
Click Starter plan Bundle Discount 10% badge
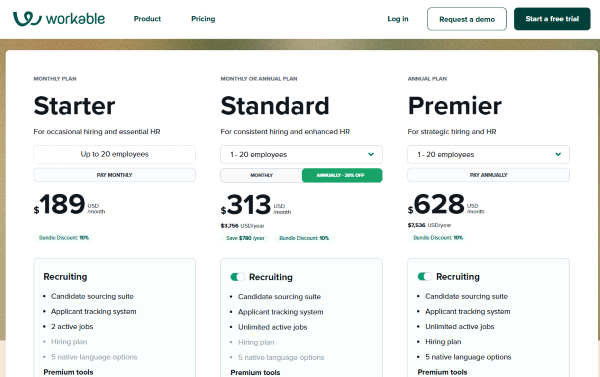tap(64, 238)
